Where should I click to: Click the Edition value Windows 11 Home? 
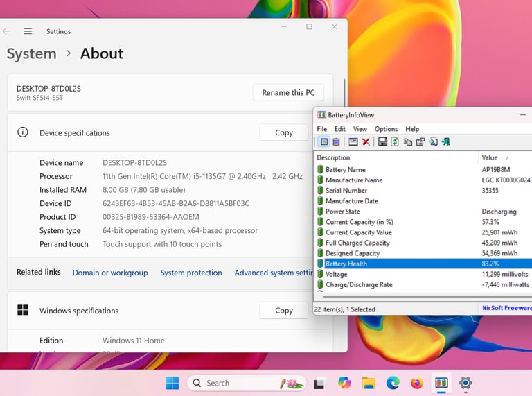coord(133,341)
